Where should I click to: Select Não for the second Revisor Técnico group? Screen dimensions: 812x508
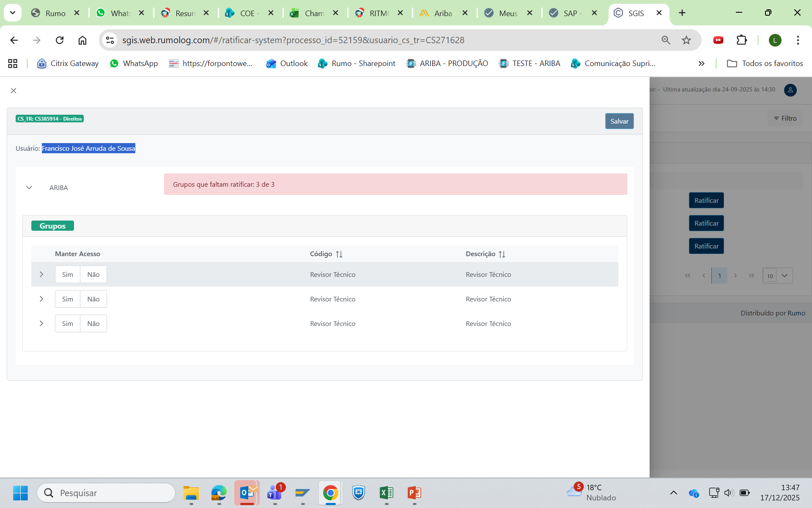pos(93,299)
